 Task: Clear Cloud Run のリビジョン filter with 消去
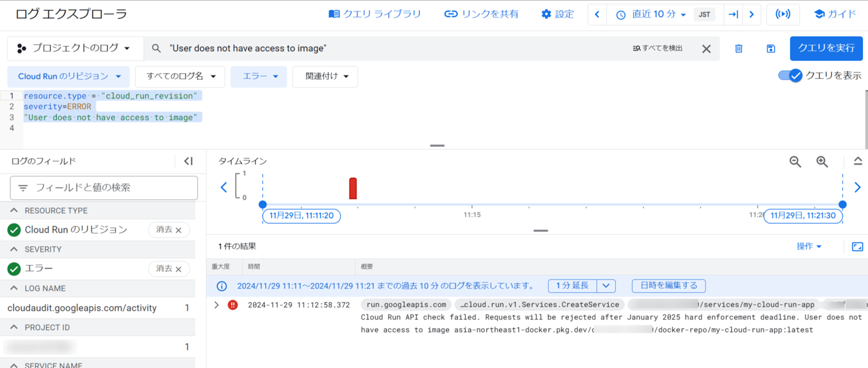tap(169, 230)
